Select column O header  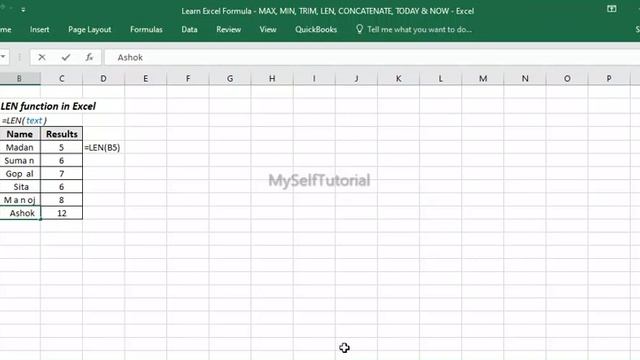click(567, 78)
